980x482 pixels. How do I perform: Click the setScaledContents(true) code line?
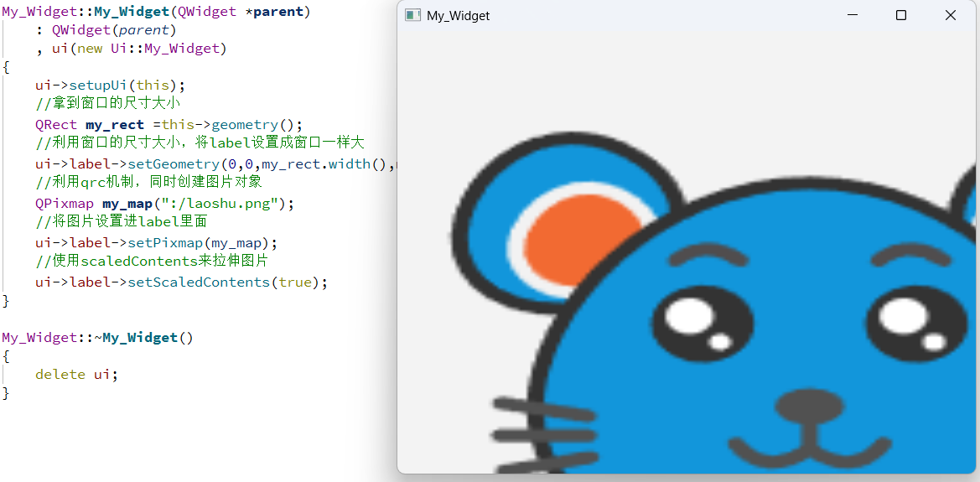point(181,282)
